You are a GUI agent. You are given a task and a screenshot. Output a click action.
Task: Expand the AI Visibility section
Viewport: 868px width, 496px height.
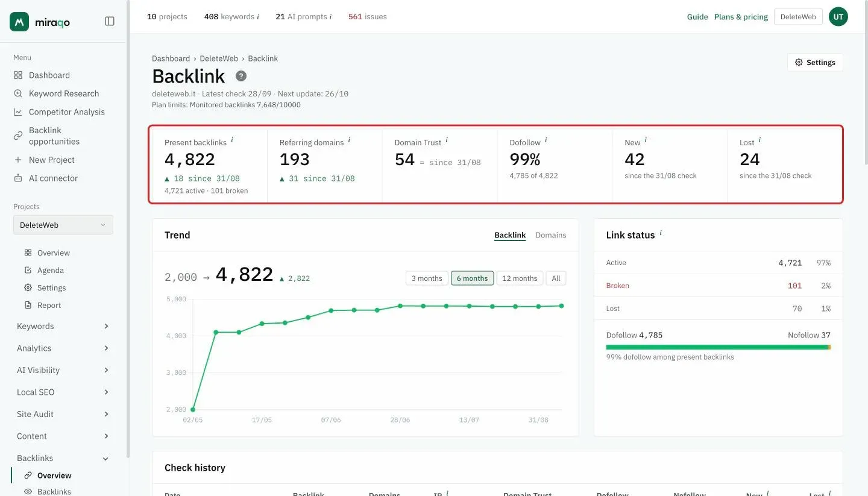pos(63,370)
